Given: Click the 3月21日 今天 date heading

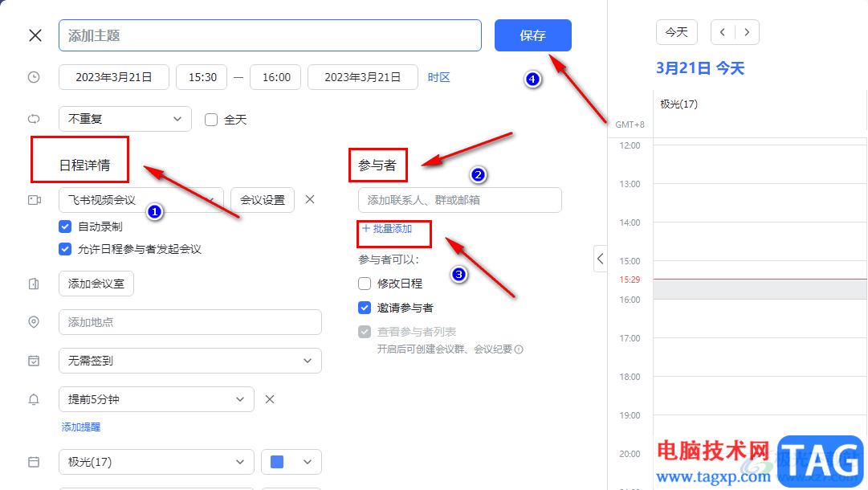Looking at the screenshot, I should [700, 68].
